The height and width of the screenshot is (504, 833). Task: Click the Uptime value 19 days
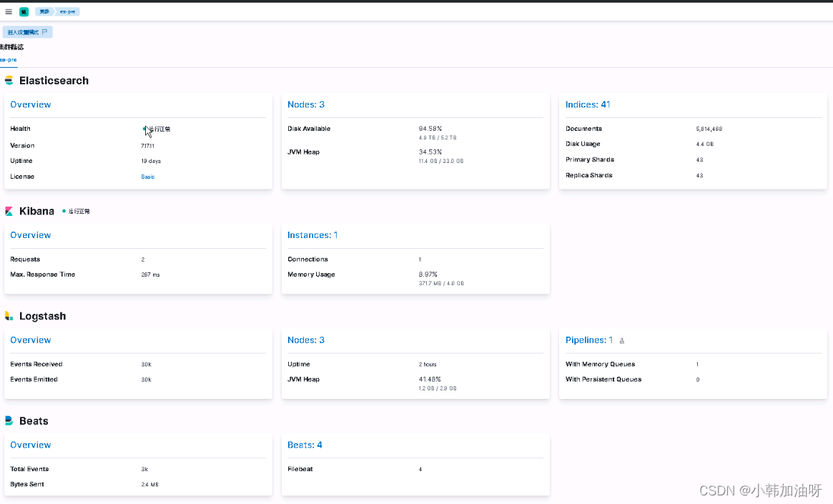[x=151, y=161]
